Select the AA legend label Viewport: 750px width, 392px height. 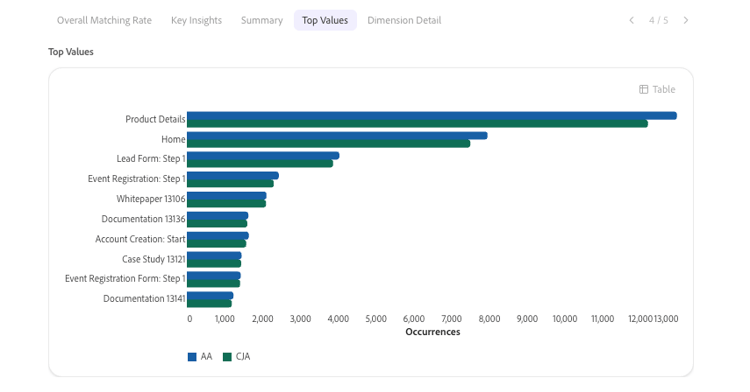coord(206,357)
